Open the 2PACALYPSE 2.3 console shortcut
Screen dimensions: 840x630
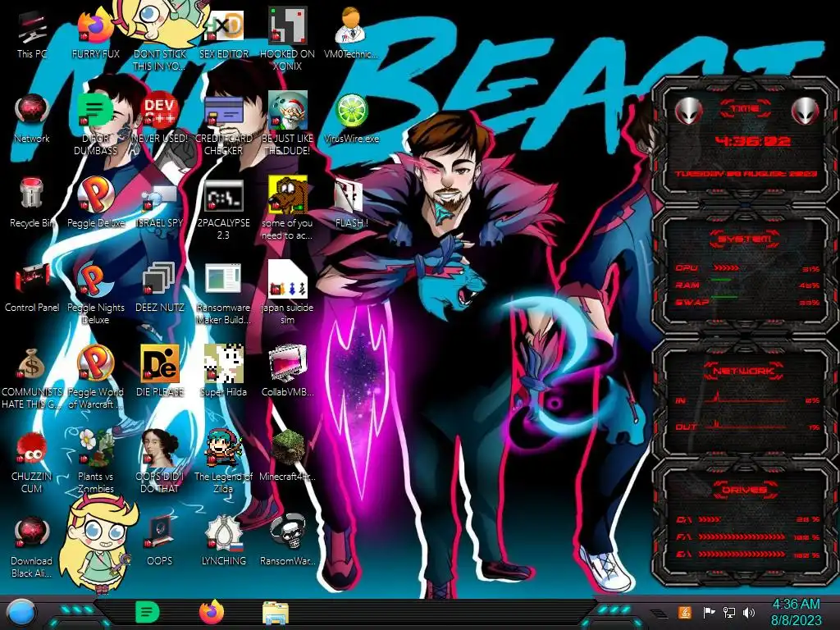pos(223,196)
